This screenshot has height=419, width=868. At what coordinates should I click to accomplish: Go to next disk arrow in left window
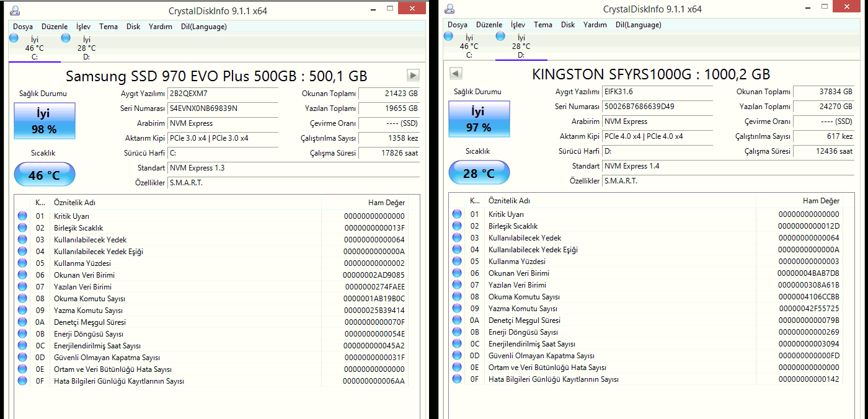click(x=413, y=76)
